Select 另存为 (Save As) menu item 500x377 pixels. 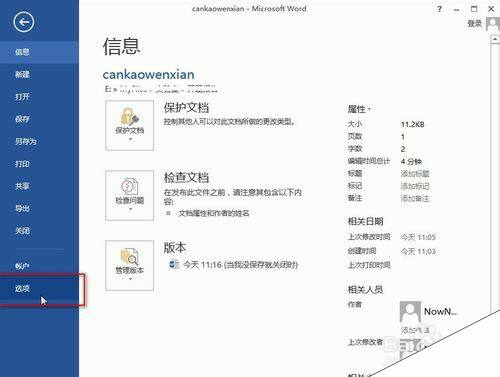(39, 141)
